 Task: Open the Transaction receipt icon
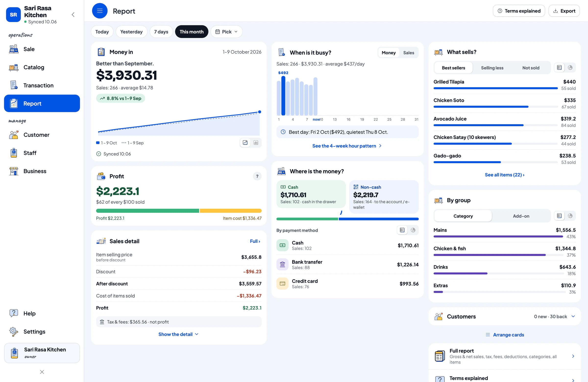[x=13, y=85]
